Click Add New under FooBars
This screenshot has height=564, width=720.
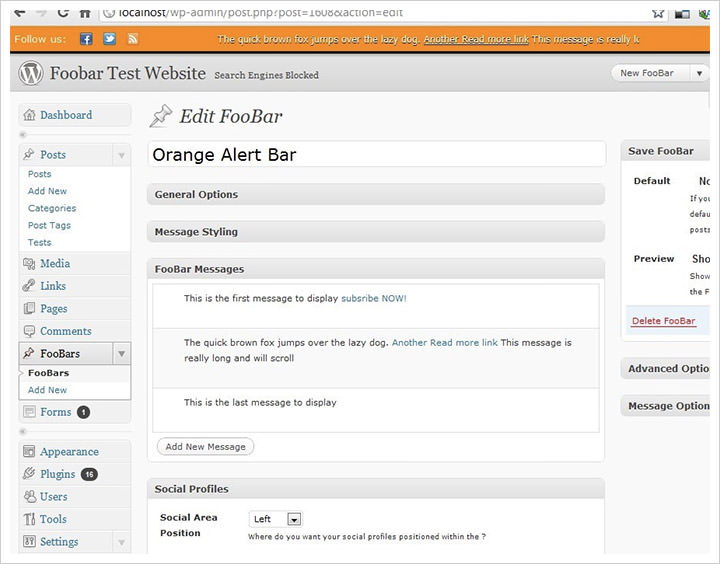(x=47, y=390)
